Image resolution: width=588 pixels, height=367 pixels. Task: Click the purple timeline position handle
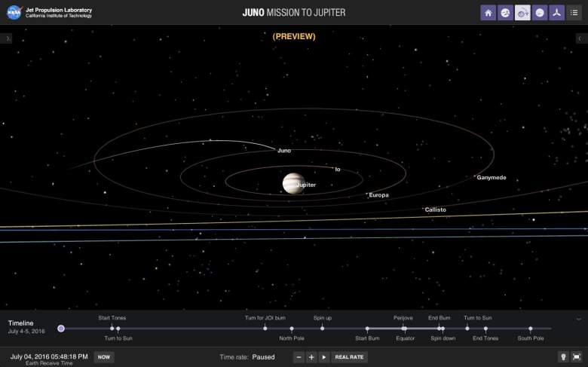[61, 329]
